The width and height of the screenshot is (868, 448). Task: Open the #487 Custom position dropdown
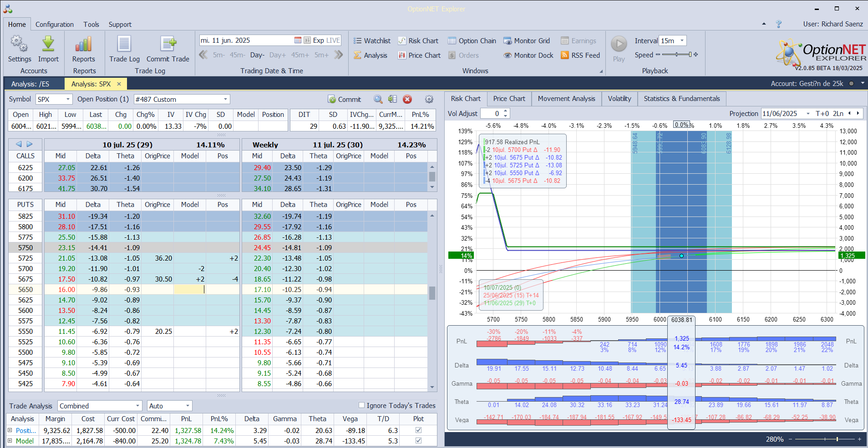click(226, 99)
